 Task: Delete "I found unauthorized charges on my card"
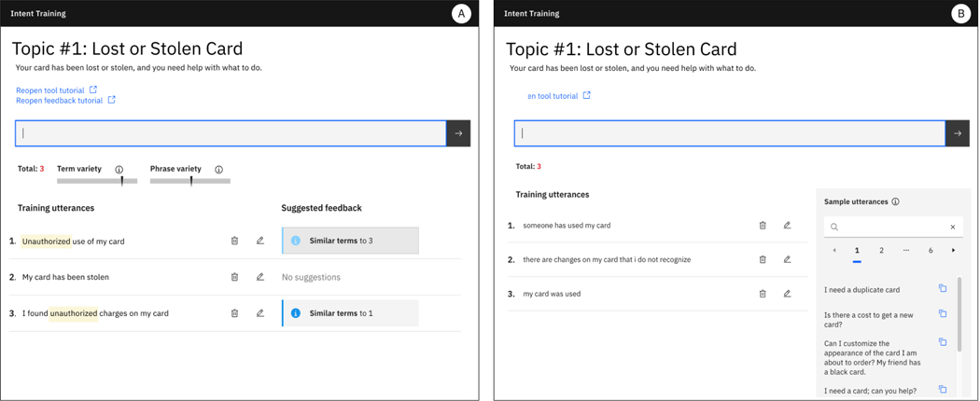click(x=234, y=313)
